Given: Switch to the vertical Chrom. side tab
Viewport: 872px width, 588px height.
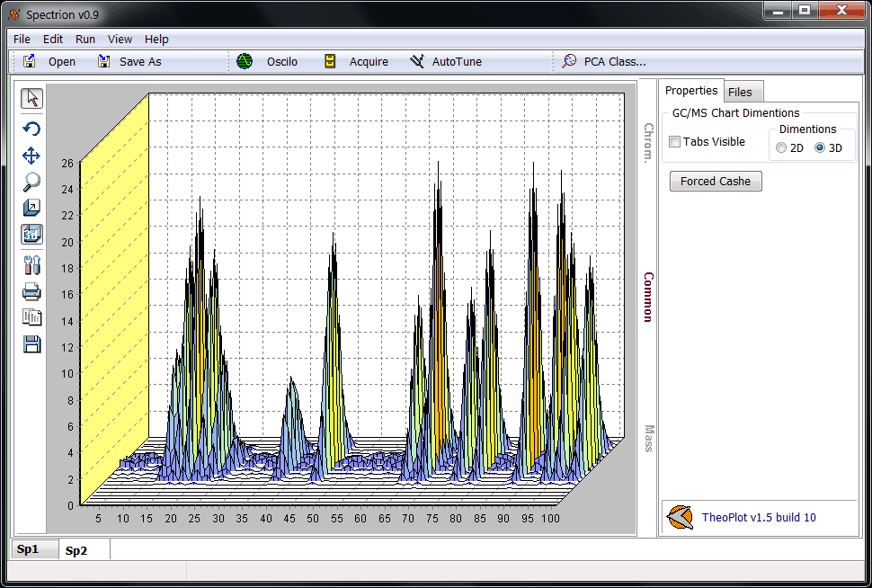Looking at the screenshot, I should 648,143.
